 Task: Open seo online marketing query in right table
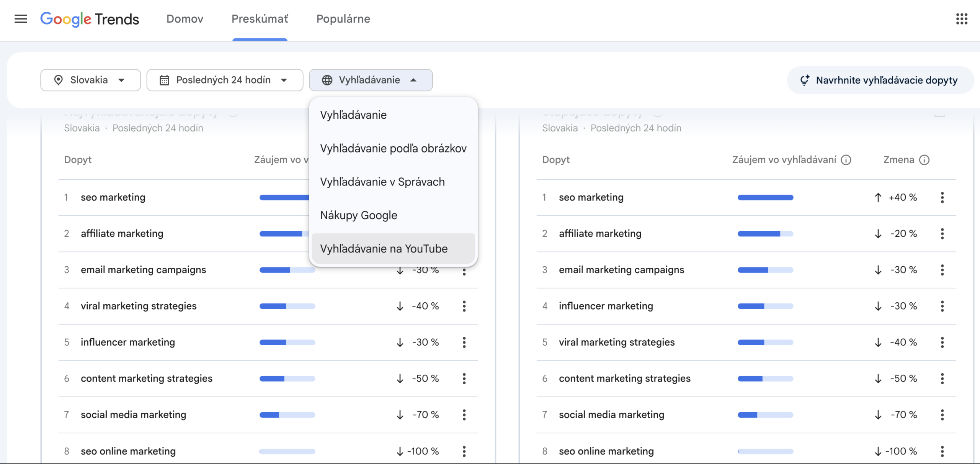[606, 451]
